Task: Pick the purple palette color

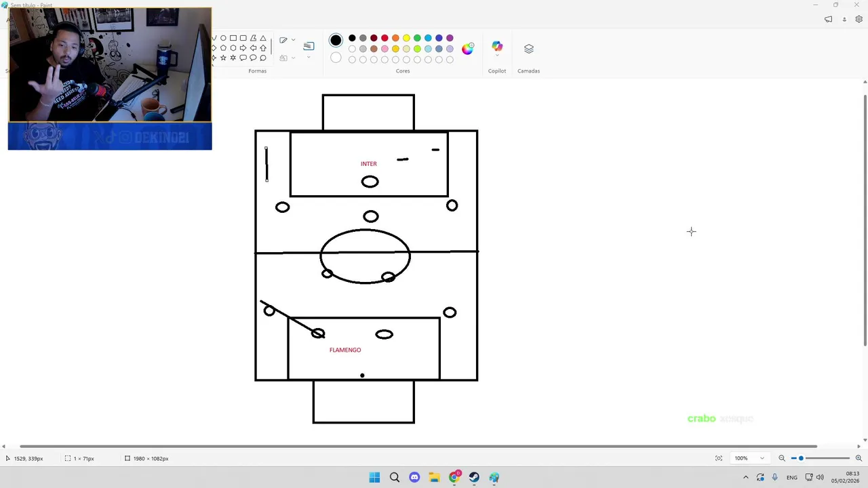Action: click(x=450, y=38)
